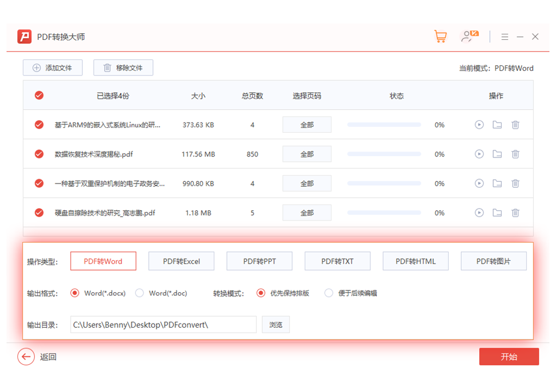
Task: Open output folder for 基于ARM9 file
Action: [x=497, y=125]
